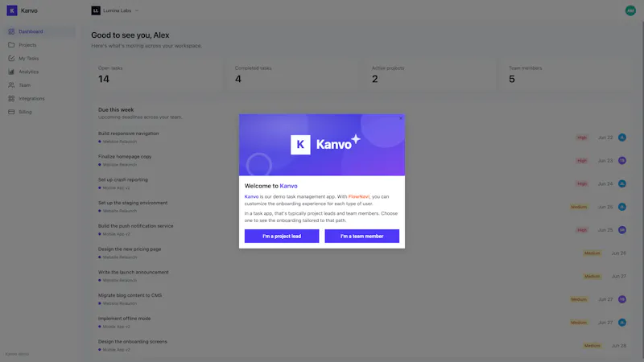The image size is (644, 362).
Task: Open the Finalize homepage copy task
Action: pyautogui.click(x=125, y=156)
